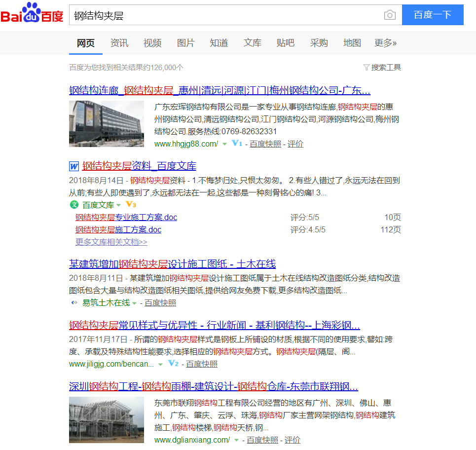Open 百度快照 for hhgjg88.com result
Viewport: 476px width, 450px height.
(265, 144)
